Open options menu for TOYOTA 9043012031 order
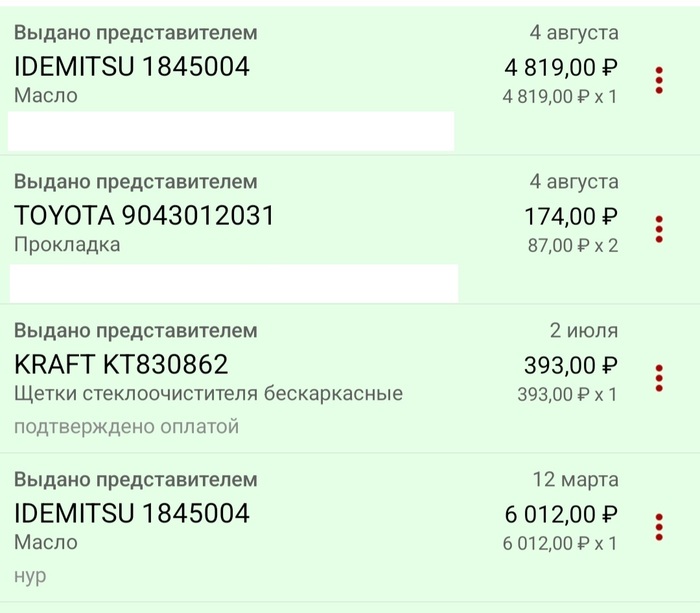The height and width of the screenshot is (613, 700). coord(659,229)
